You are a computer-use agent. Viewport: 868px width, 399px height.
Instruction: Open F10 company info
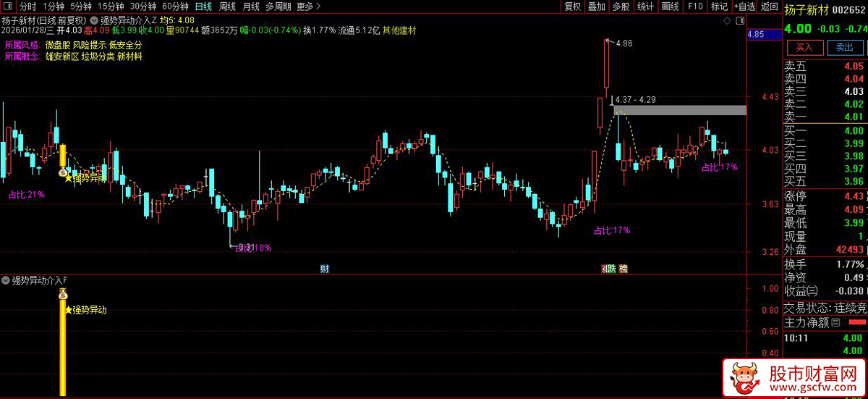click(695, 7)
